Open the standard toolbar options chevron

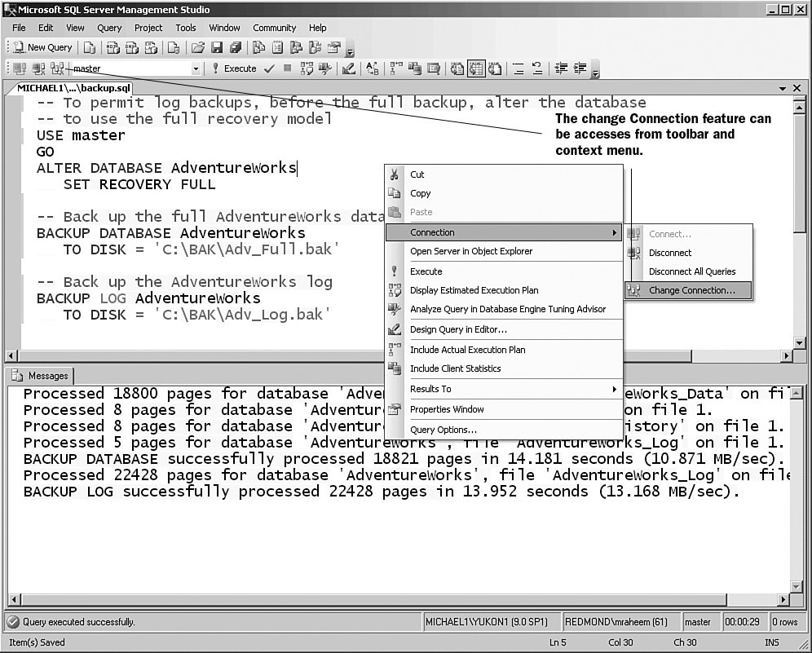(x=350, y=51)
